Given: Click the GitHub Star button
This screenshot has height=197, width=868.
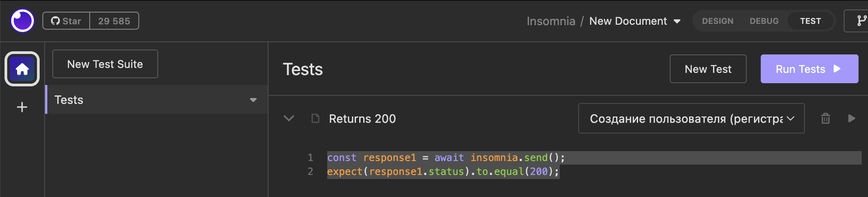Looking at the screenshot, I should coord(66,21).
